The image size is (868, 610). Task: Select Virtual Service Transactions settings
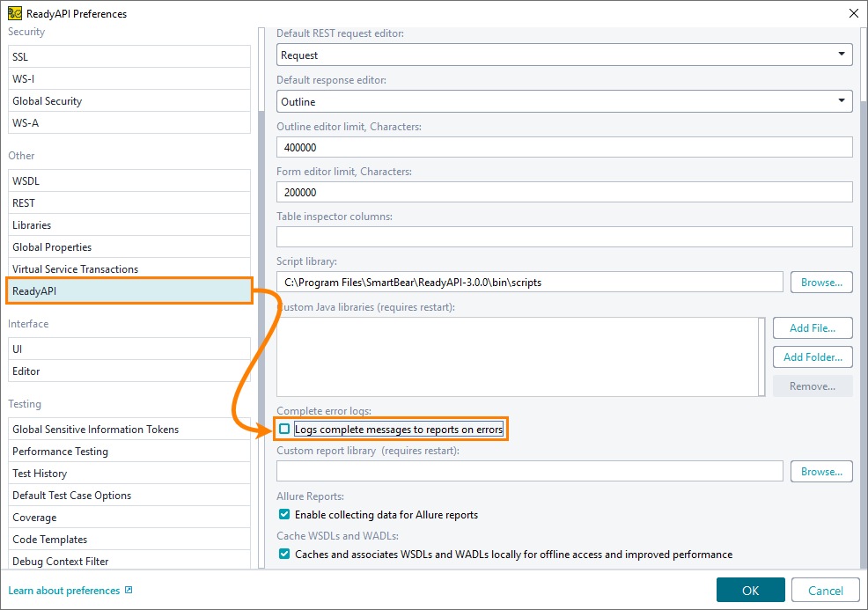(x=129, y=268)
